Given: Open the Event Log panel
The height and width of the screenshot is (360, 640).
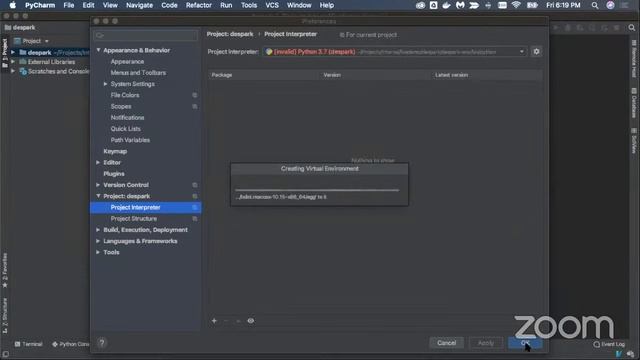Looking at the screenshot, I should tap(609, 344).
